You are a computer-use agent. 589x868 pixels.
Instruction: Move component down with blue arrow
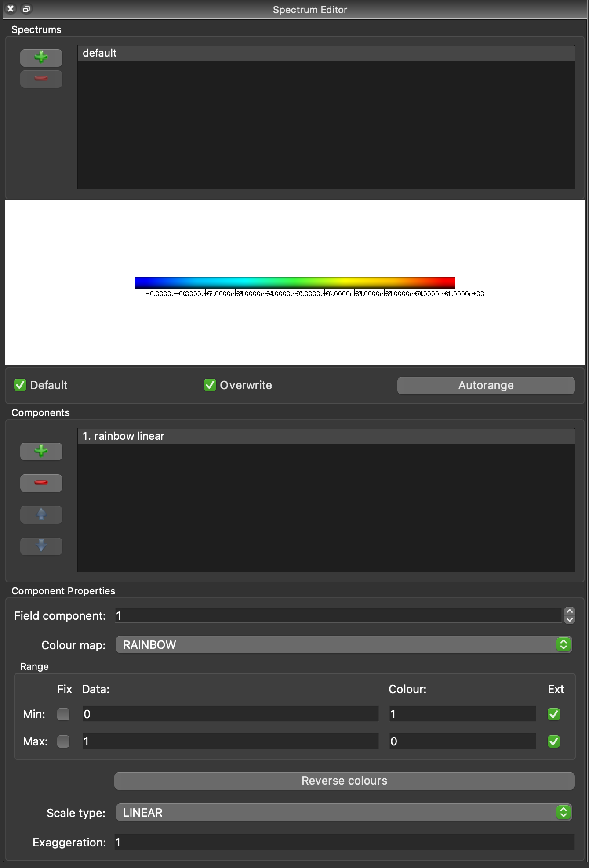[41, 546]
